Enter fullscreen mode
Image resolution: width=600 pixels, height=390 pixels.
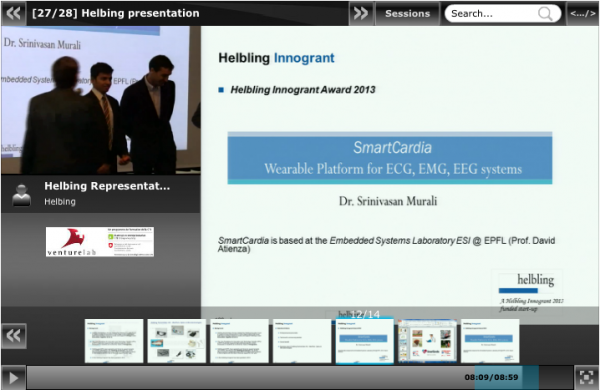[586, 377]
